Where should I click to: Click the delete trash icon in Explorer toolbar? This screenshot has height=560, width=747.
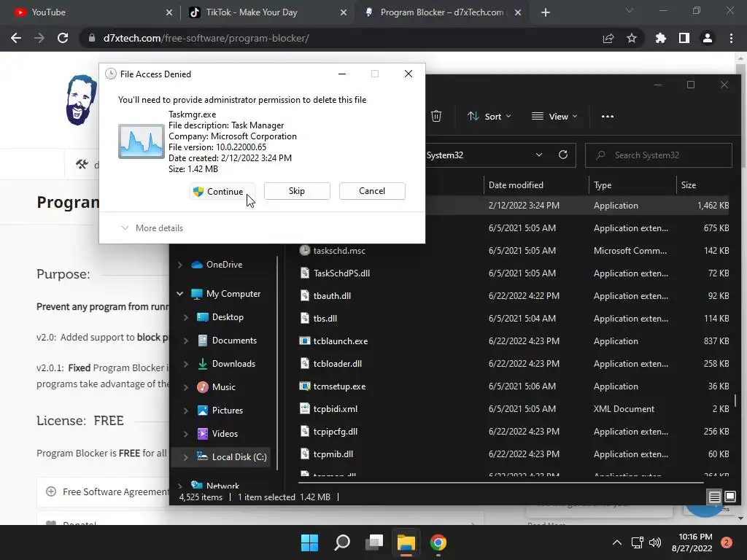click(436, 116)
